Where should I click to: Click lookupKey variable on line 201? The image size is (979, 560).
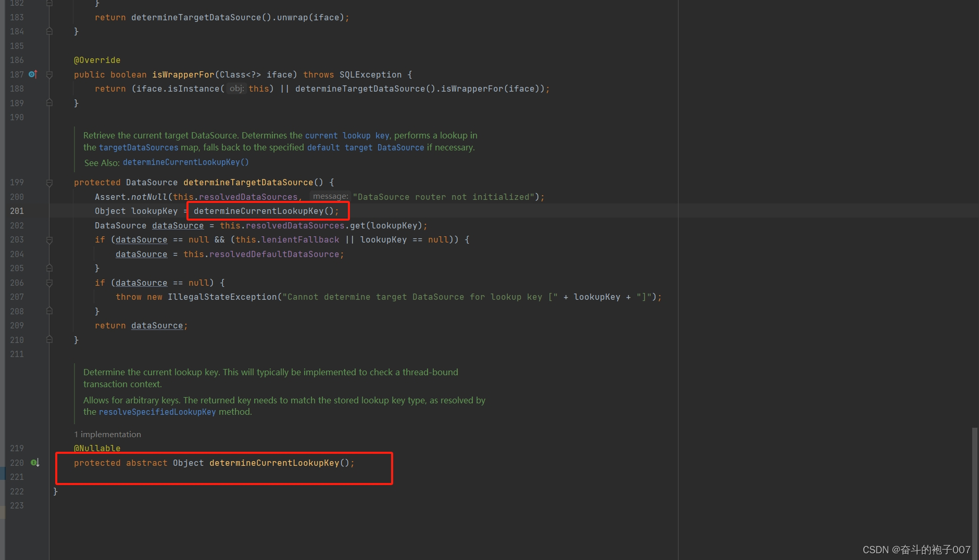(x=154, y=211)
